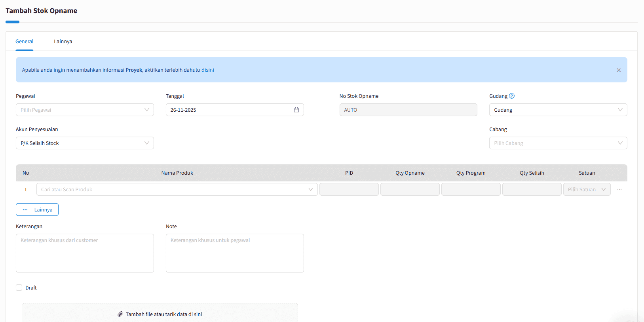The width and height of the screenshot is (644, 322).
Task: Expand the Gudang dropdown
Action: (x=558, y=110)
